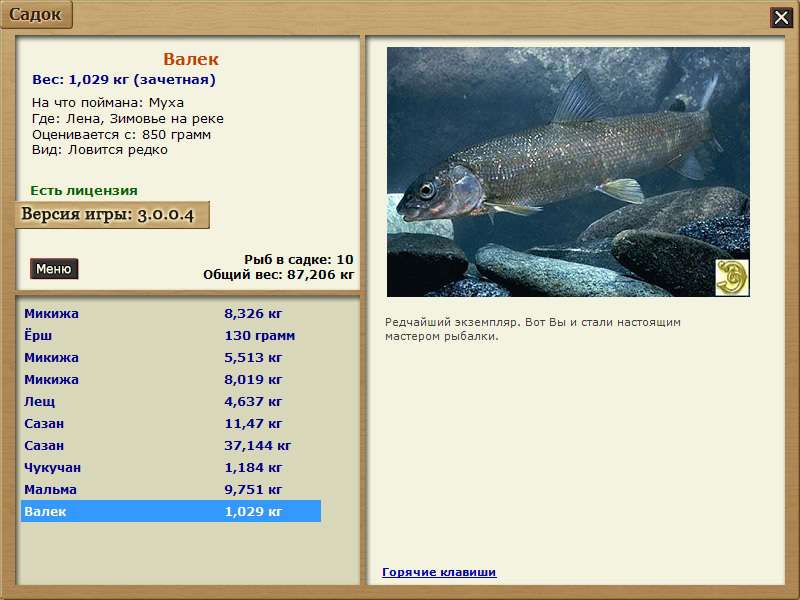The image size is (800, 600).
Task: Select Лещ in the fish list
Action: pos(170,402)
